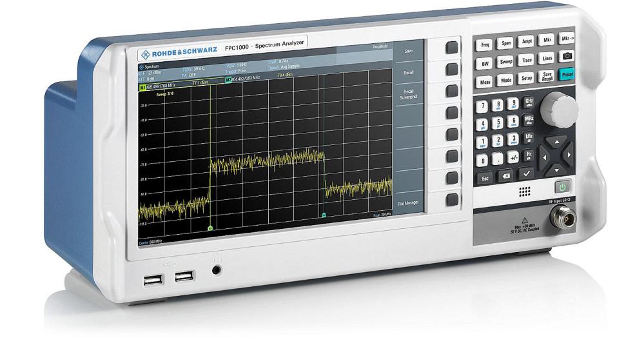Select the on-screen Save softkey label

(408, 51)
